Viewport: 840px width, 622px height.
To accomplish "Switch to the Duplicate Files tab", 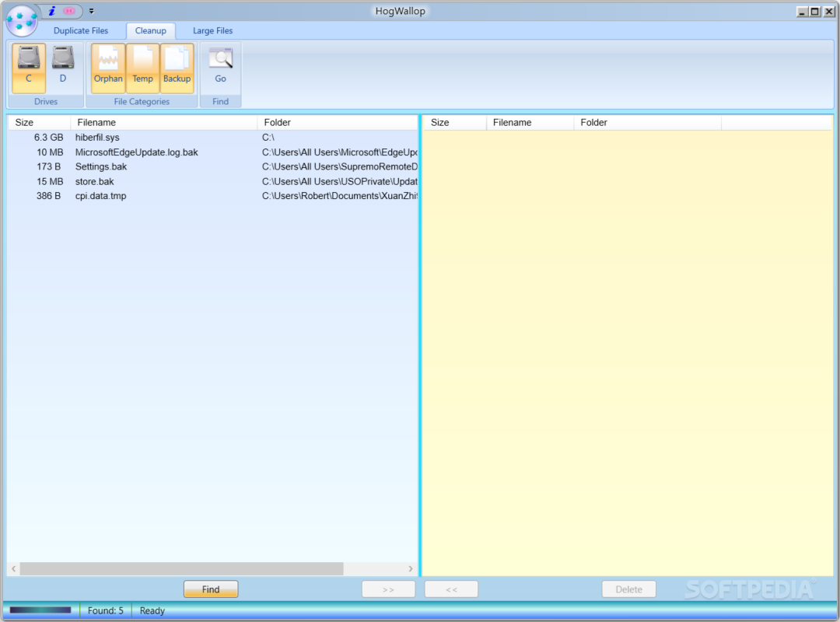I will click(x=81, y=30).
